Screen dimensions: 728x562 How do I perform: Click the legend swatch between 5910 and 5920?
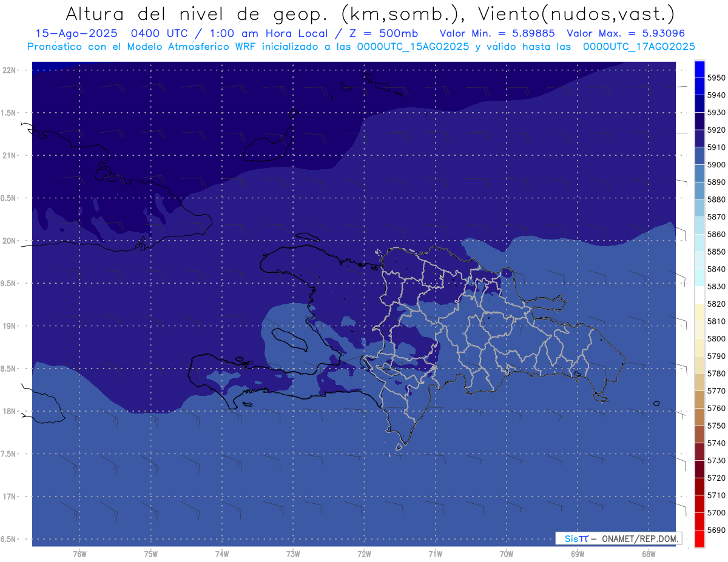coord(699,139)
